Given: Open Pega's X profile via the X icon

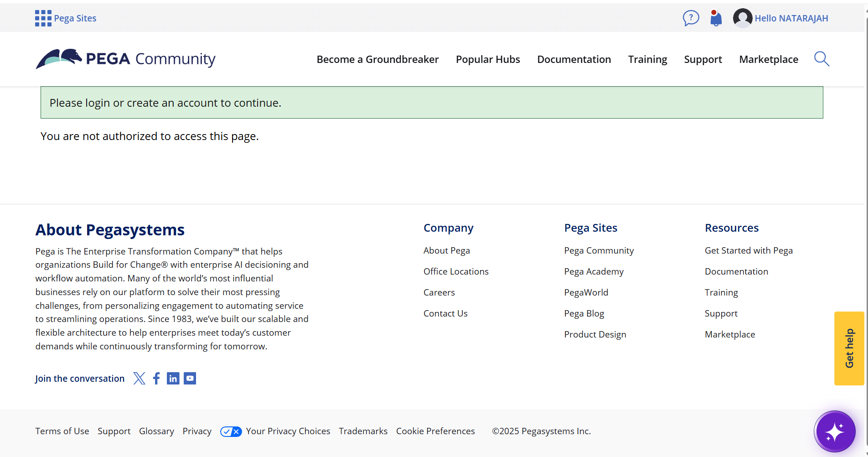Looking at the screenshot, I should point(139,378).
